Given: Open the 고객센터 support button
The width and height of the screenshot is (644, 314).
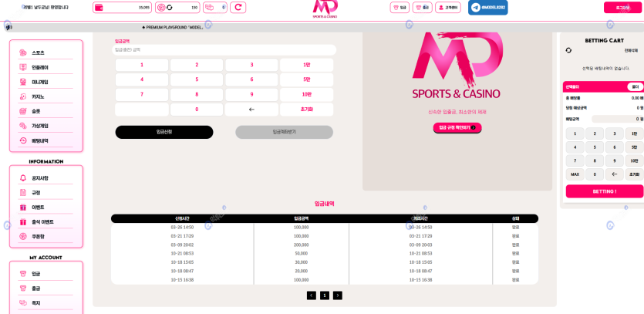Looking at the screenshot, I should 447,8.
